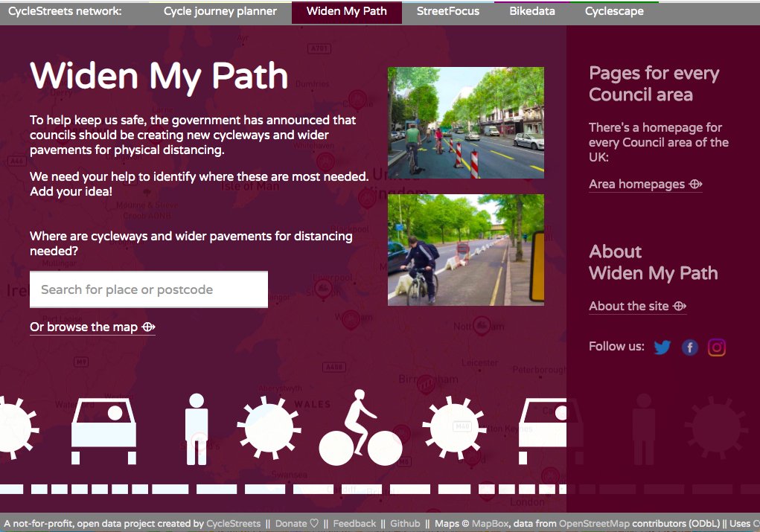Open the OpenStreetMap attribution link

(594, 523)
